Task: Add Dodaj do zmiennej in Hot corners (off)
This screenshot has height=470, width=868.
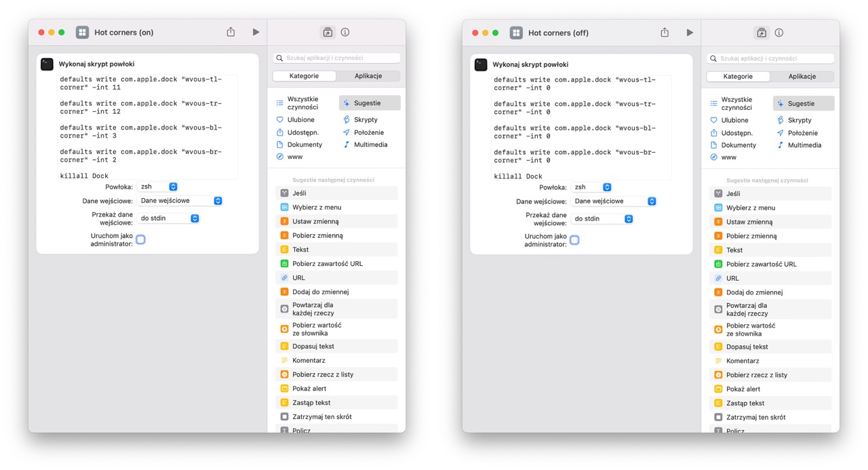Action: point(770,292)
